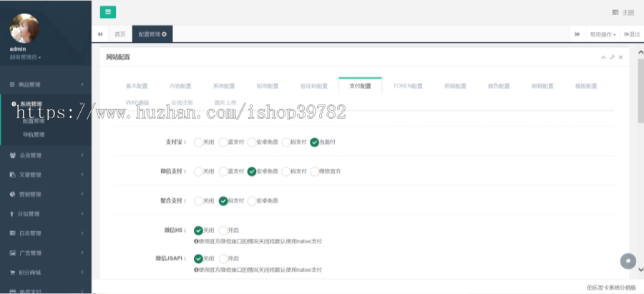Expand the 会员管理 sidebar menu
The height and width of the screenshot is (294, 644).
click(46, 155)
